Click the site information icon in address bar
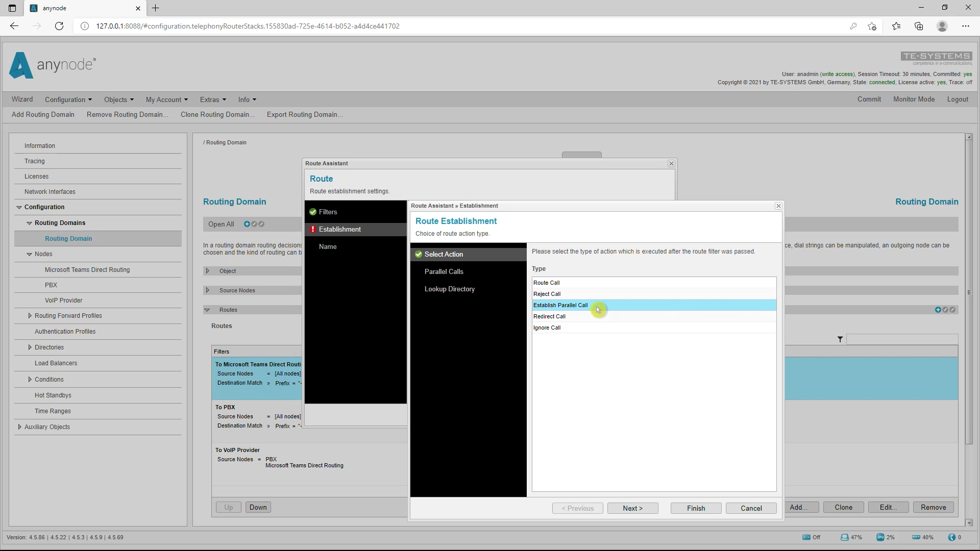Screen dimensions: 980x551 (x=85, y=26)
